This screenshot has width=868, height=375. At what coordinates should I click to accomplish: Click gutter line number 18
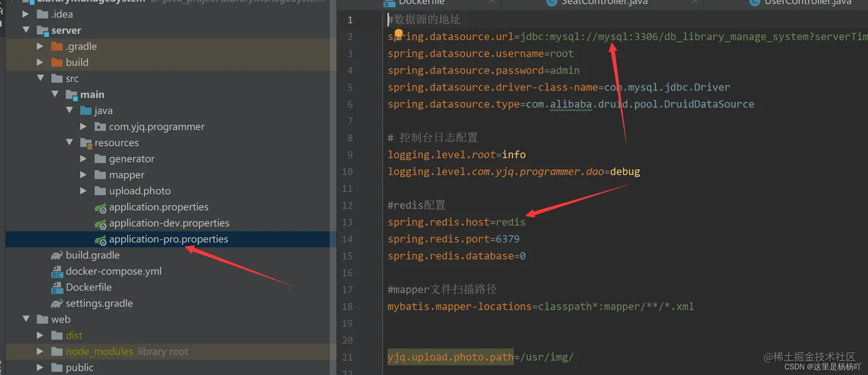pyautogui.click(x=347, y=307)
